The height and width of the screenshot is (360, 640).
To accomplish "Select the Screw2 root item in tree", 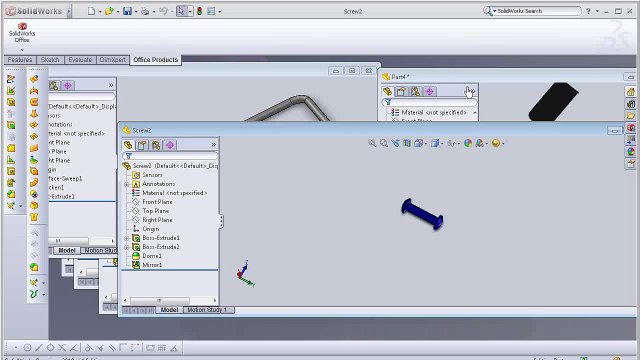I will point(171,166).
